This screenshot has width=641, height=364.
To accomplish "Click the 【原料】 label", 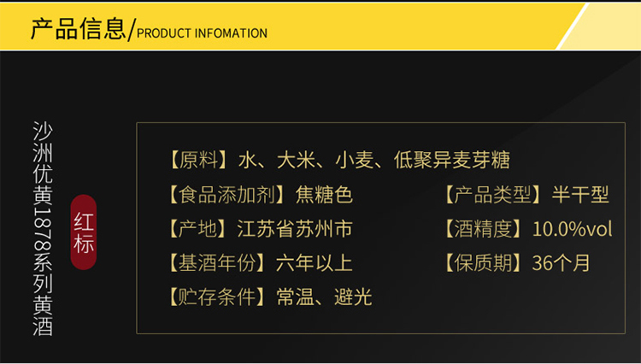I will point(198,160).
